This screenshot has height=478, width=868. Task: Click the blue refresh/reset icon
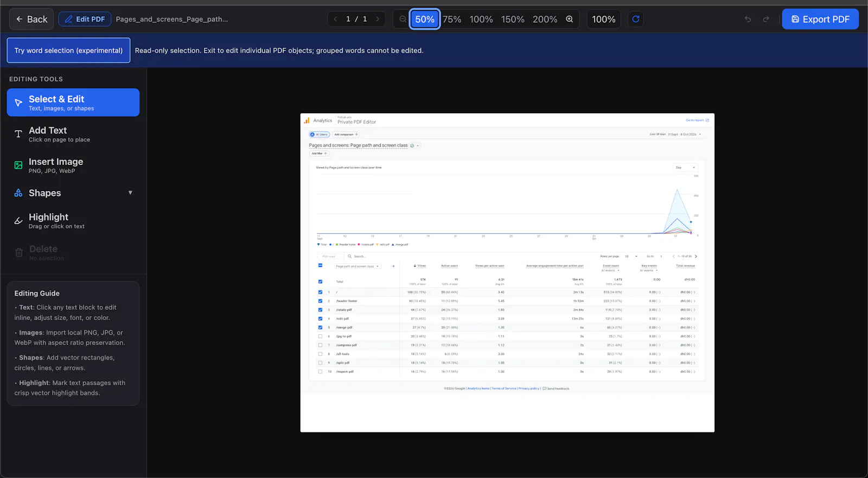coord(636,19)
